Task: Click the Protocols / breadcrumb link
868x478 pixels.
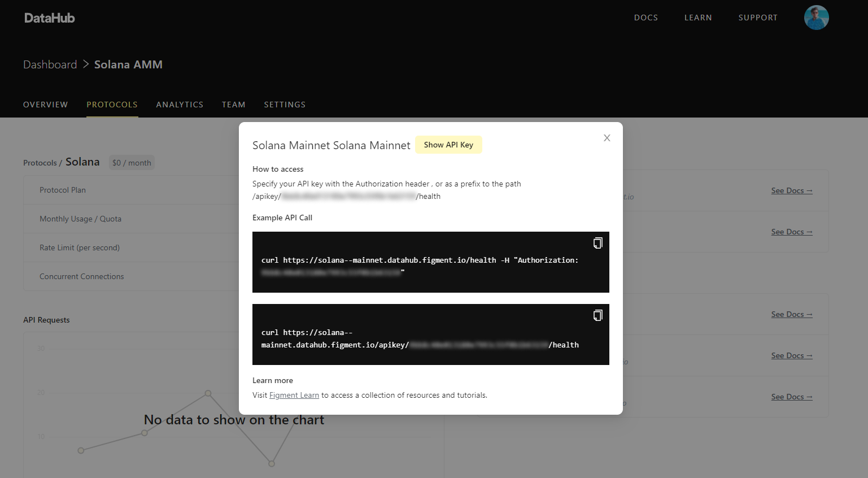Action: (42, 163)
